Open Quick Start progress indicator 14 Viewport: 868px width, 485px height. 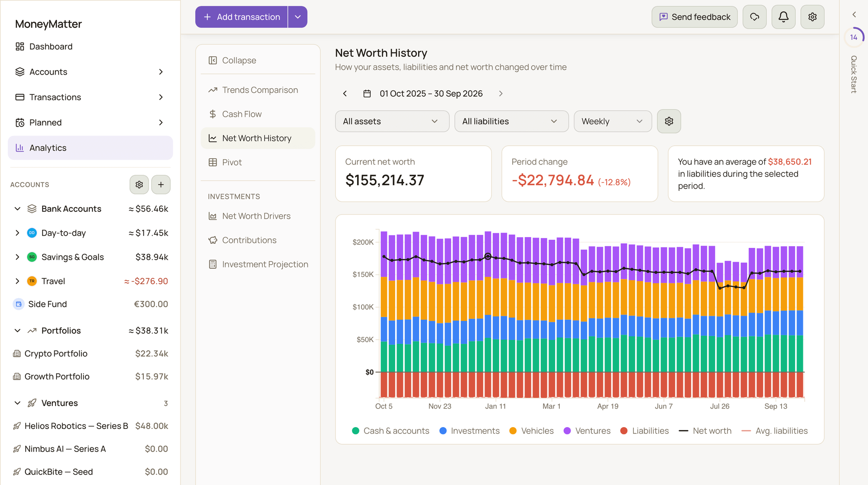pyautogui.click(x=854, y=37)
